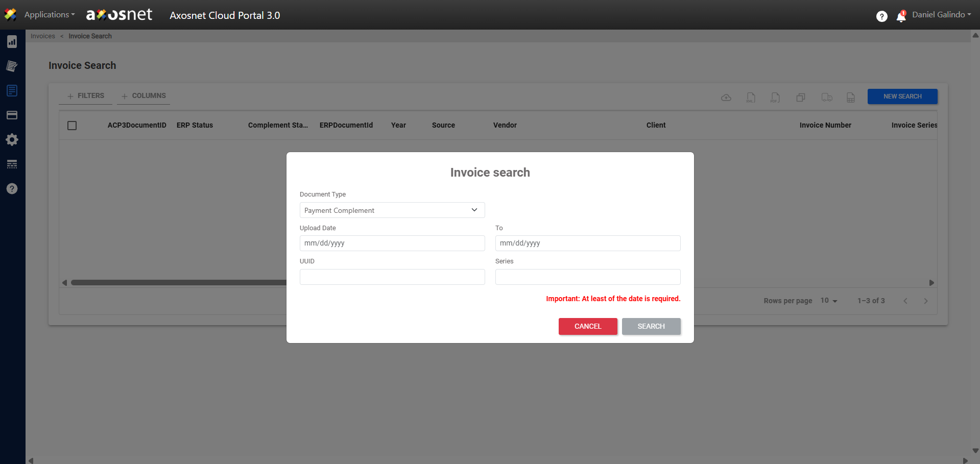Click the table's horizontal scrollbar thumb
Screen dimensions: 980x464
[x=179, y=283]
